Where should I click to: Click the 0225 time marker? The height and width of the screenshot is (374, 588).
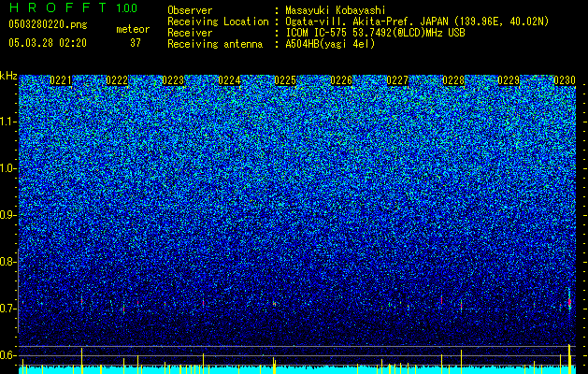pos(285,80)
